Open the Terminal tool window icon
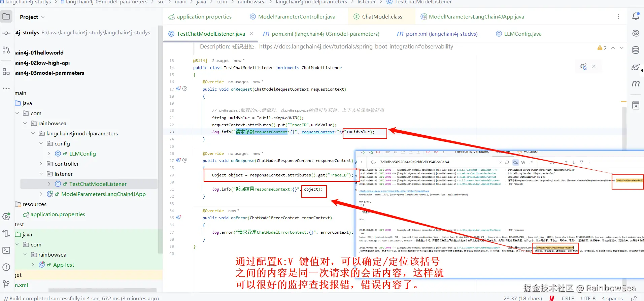The height and width of the screenshot is (301, 644). [x=6, y=250]
